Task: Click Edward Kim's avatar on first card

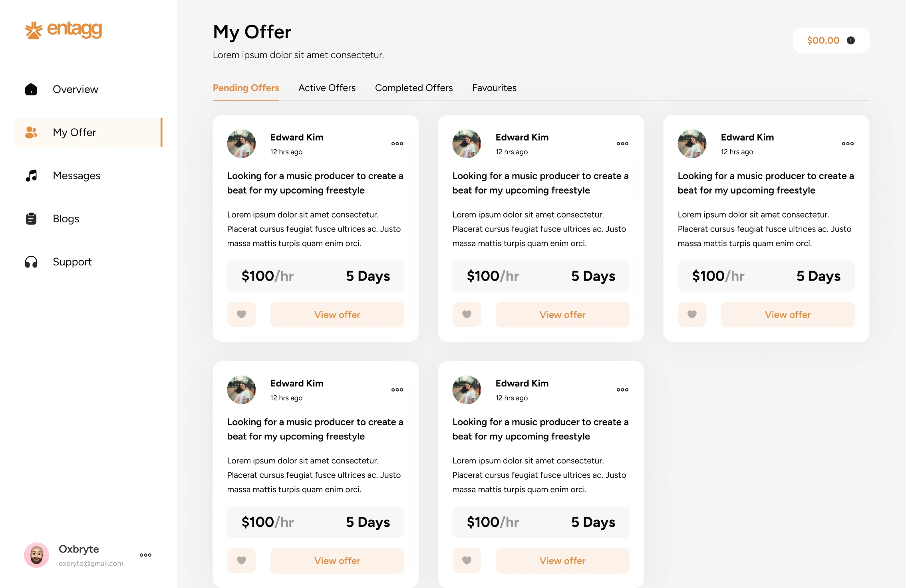Action: pos(241,144)
